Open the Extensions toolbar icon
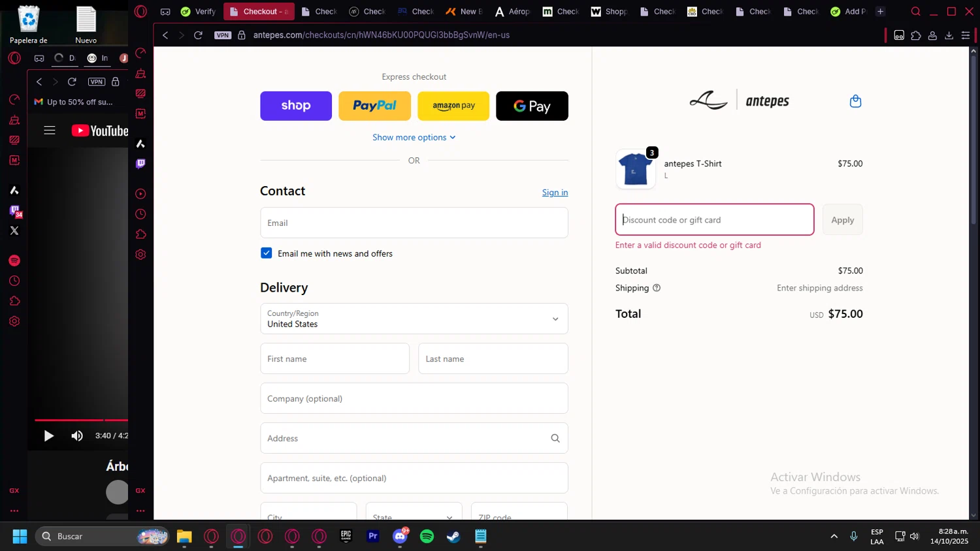This screenshot has width=980, height=551. tap(916, 35)
